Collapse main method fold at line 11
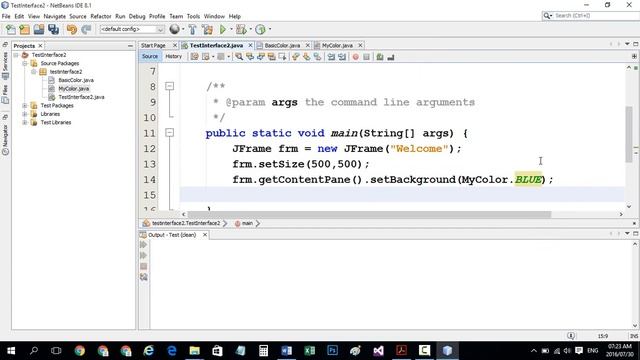The height and width of the screenshot is (360, 640). pos(169,133)
